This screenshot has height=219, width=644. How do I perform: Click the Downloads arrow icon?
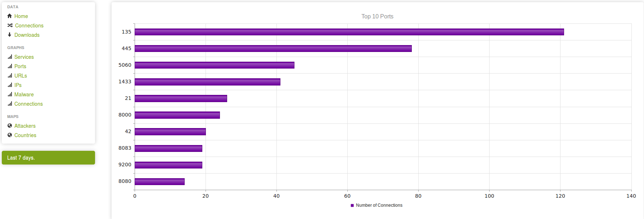click(10, 35)
